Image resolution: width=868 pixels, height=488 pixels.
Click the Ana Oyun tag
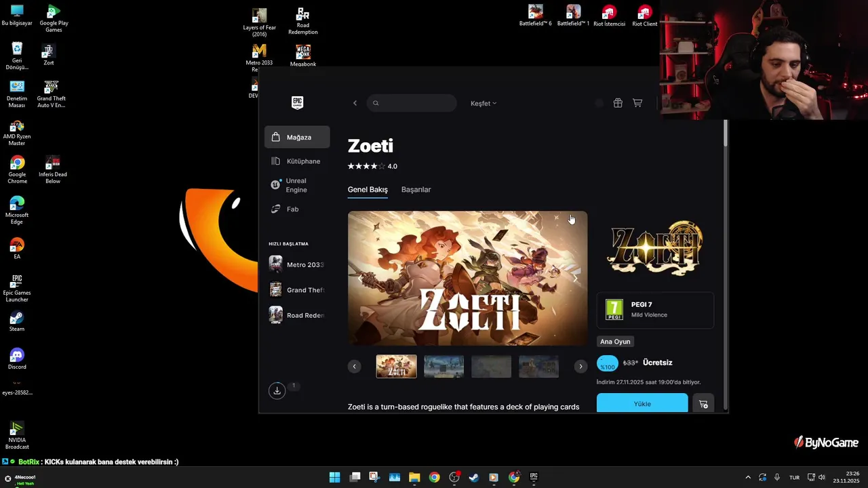pos(615,342)
